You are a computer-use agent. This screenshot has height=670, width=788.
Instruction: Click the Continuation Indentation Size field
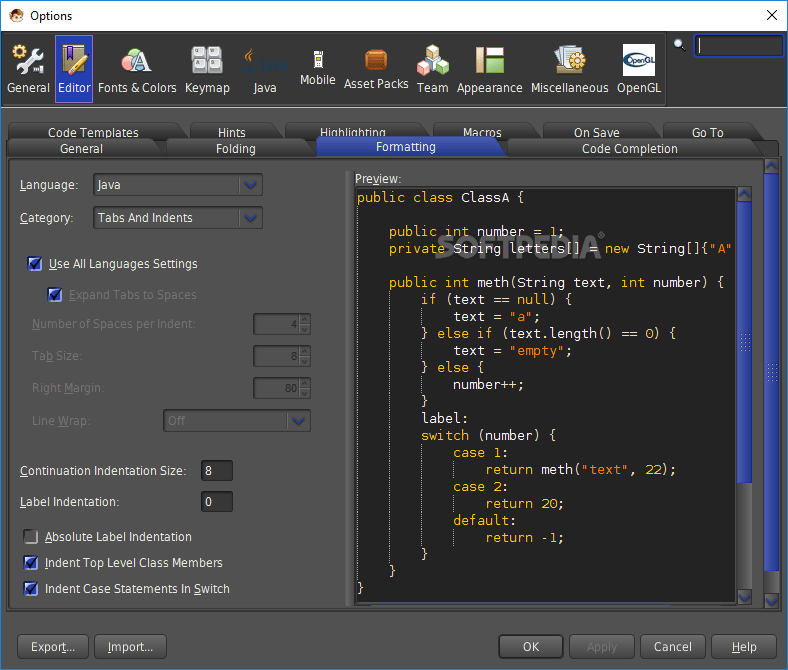[217, 471]
